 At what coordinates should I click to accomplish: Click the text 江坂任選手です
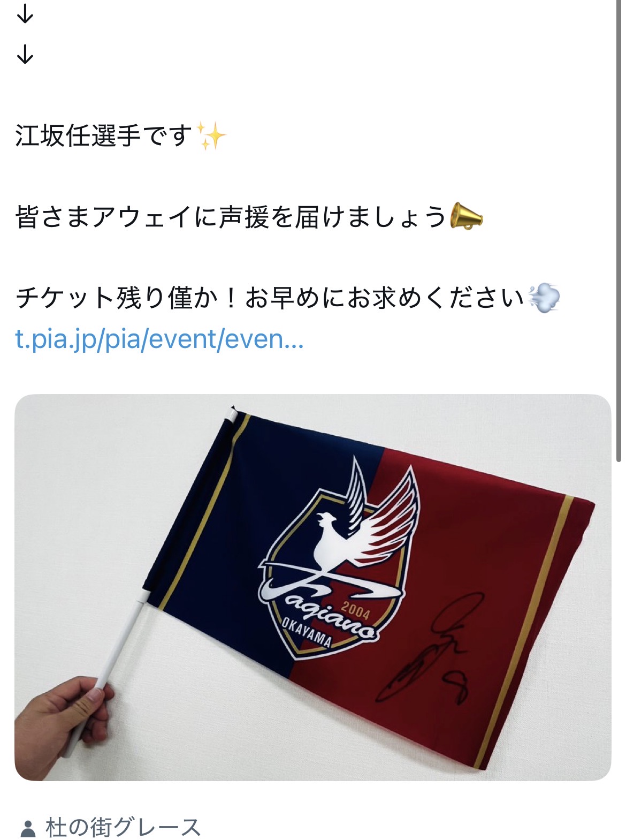104,135
